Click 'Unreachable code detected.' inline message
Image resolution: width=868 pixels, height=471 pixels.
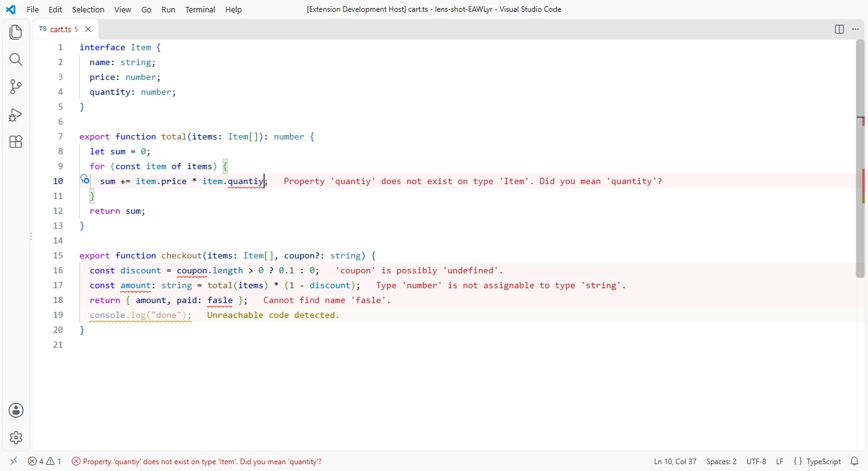[x=273, y=315]
